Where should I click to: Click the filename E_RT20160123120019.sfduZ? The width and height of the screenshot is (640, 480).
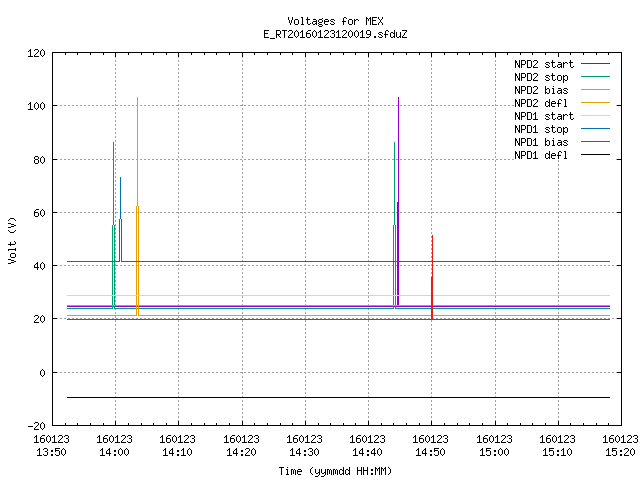point(335,34)
